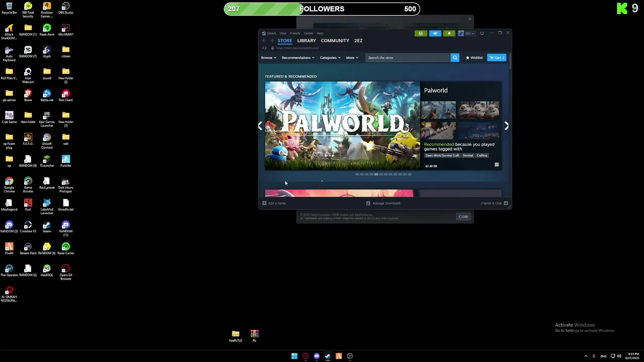
Task: Select the Epic Games Launcher icon
Action: pos(47,120)
